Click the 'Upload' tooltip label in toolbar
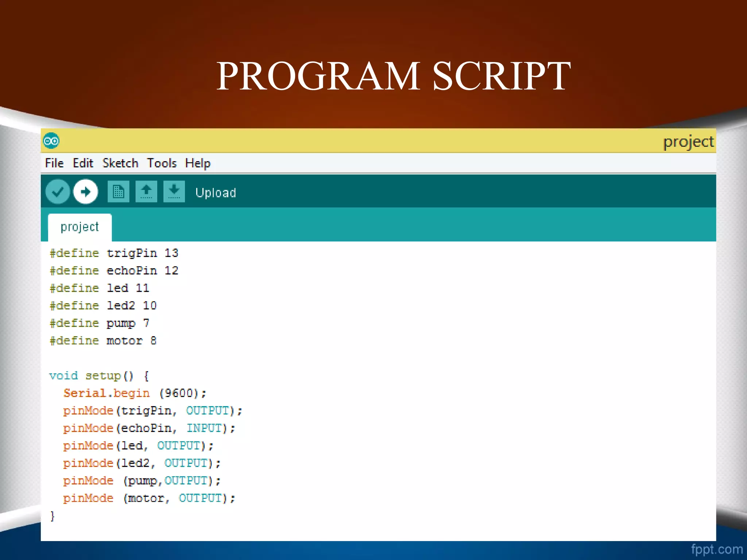The width and height of the screenshot is (747, 560). pyautogui.click(x=216, y=192)
